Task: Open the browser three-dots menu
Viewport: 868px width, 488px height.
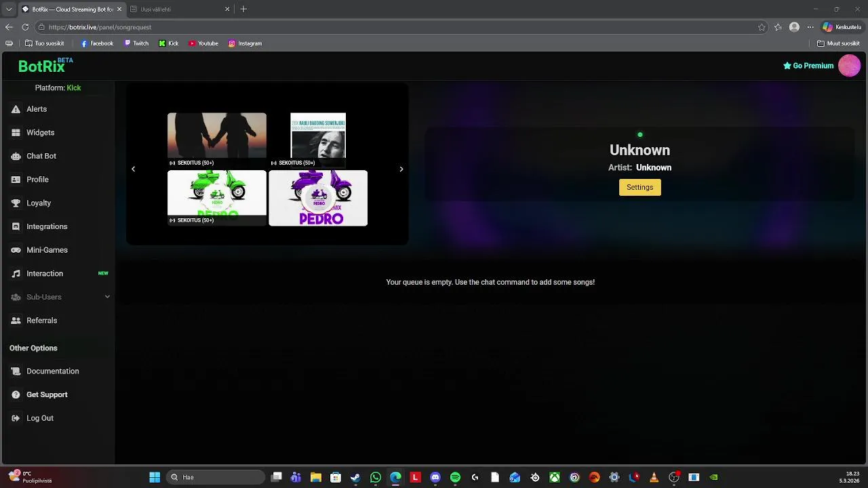Action: (x=810, y=27)
